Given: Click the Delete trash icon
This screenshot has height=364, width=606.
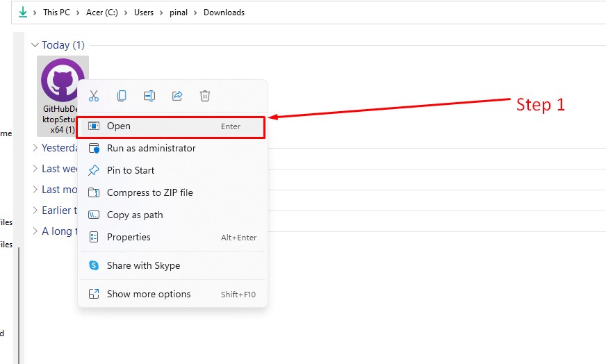Looking at the screenshot, I should click(x=205, y=95).
